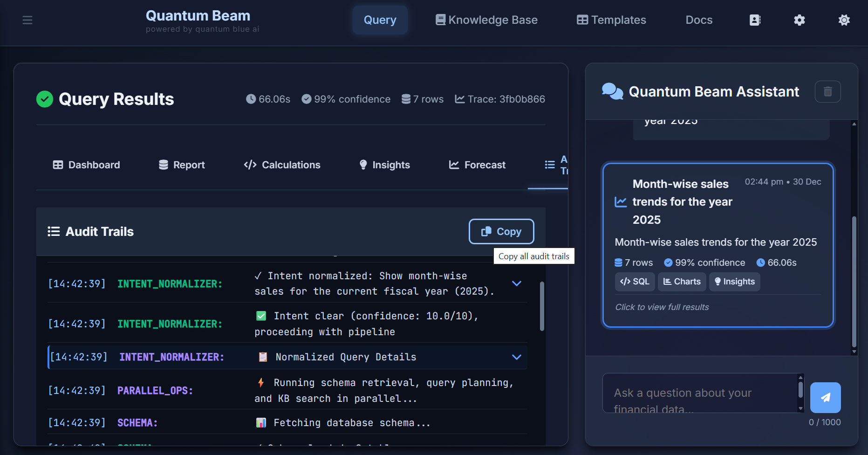868x455 pixels.
Task: Send message with the paper plane button
Action: click(826, 398)
